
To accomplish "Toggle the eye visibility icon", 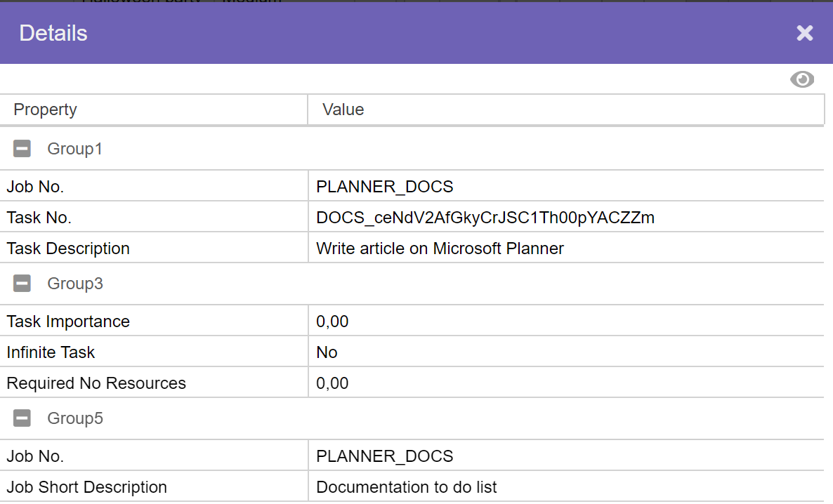I will 801,79.
